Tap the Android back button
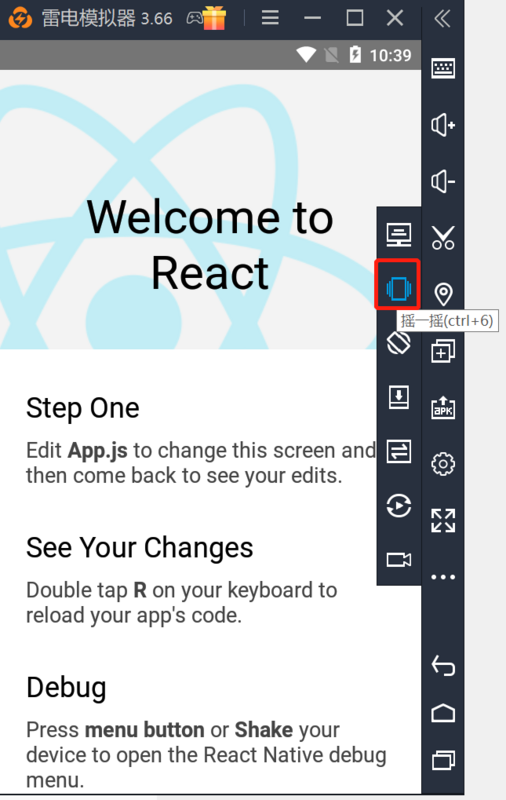Screen dimensions: 506x800 443,665
